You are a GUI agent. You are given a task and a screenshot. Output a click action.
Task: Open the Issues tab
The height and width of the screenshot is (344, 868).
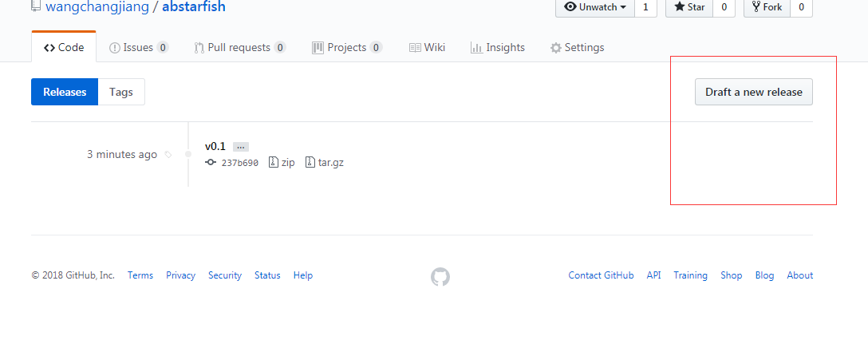(138, 48)
